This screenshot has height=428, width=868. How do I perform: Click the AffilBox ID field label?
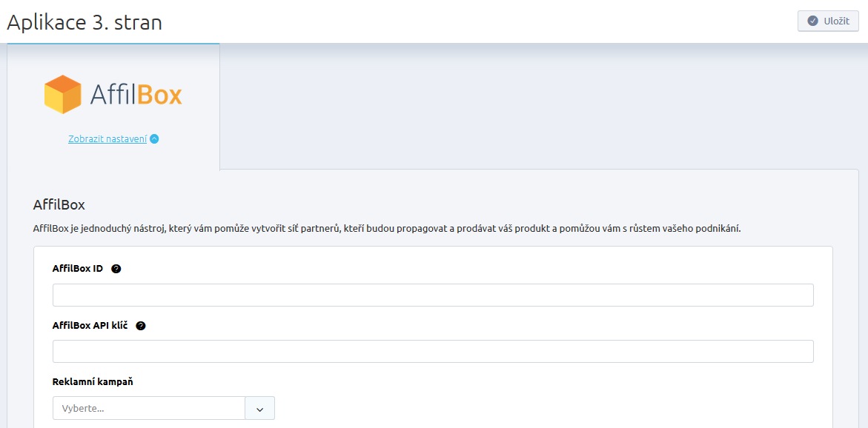point(78,269)
